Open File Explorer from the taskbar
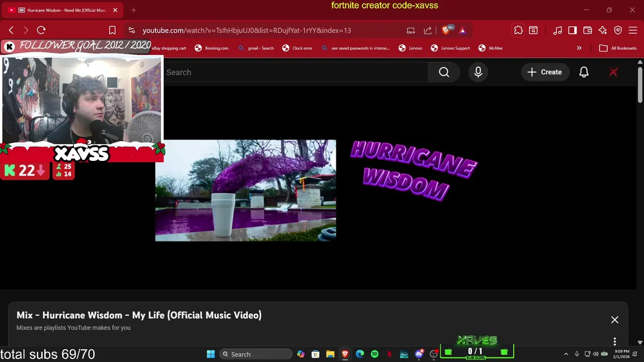The width and height of the screenshot is (644, 362). coord(330,354)
